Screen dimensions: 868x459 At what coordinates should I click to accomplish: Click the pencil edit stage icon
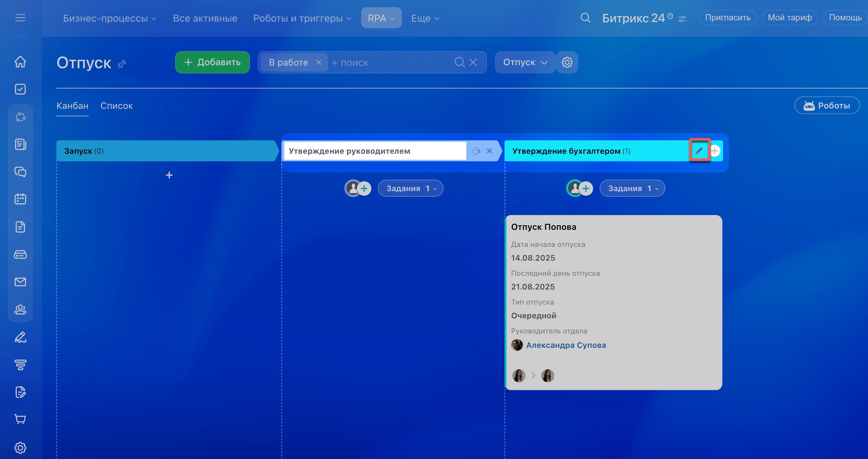pos(699,150)
